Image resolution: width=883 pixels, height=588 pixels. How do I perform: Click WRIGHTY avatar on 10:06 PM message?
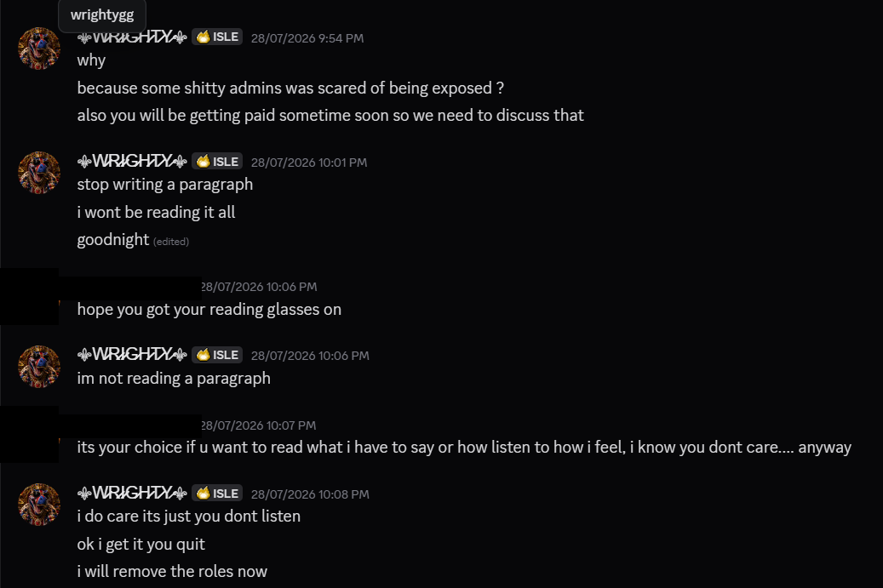(39, 366)
